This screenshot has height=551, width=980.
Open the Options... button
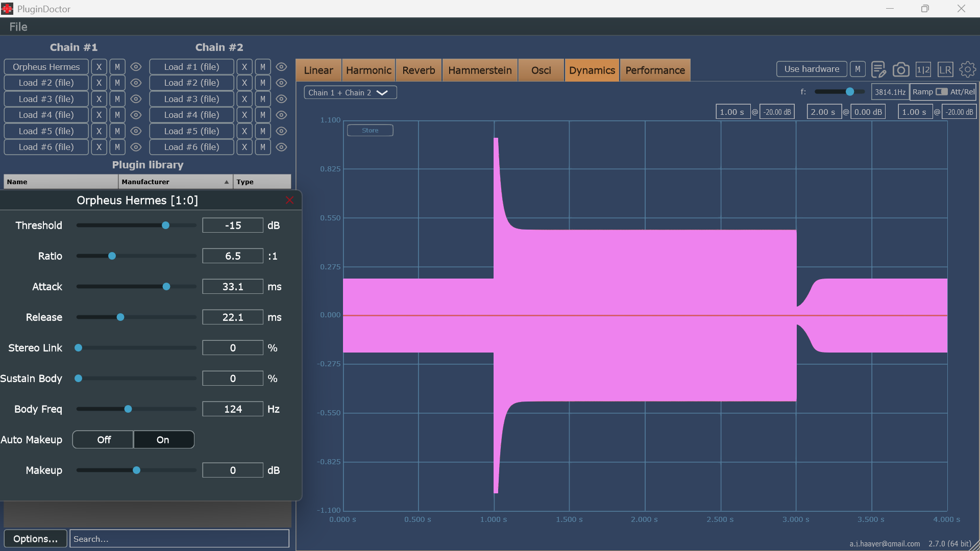[x=35, y=539]
